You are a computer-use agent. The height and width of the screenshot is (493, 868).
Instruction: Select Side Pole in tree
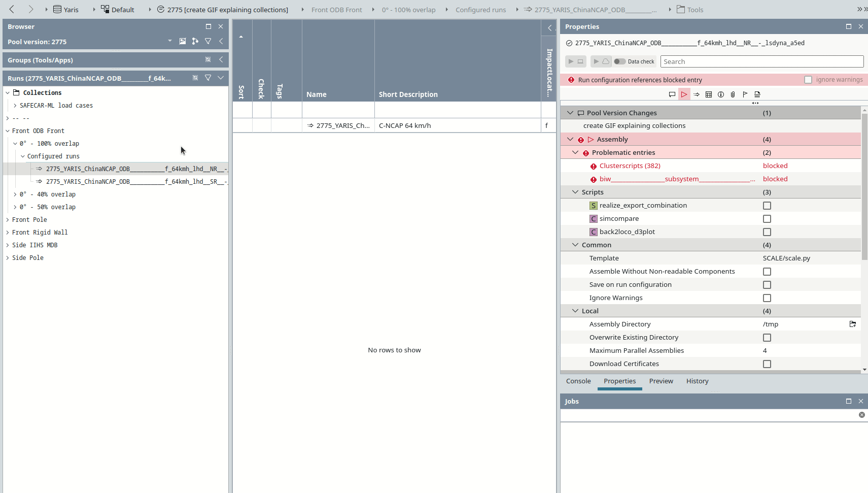pos(28,258)
